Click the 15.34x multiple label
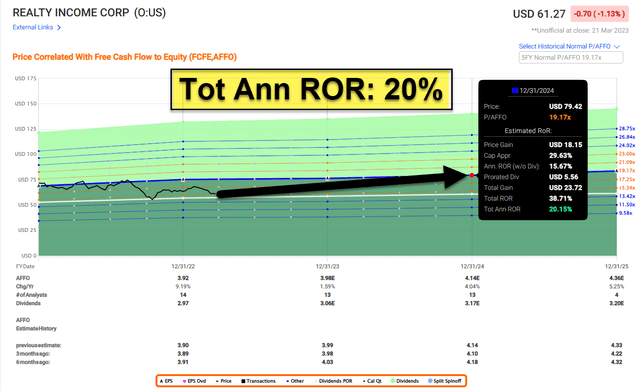Image resolution: width=640 pixels, height=391 pixels. (x=627, y=188)
